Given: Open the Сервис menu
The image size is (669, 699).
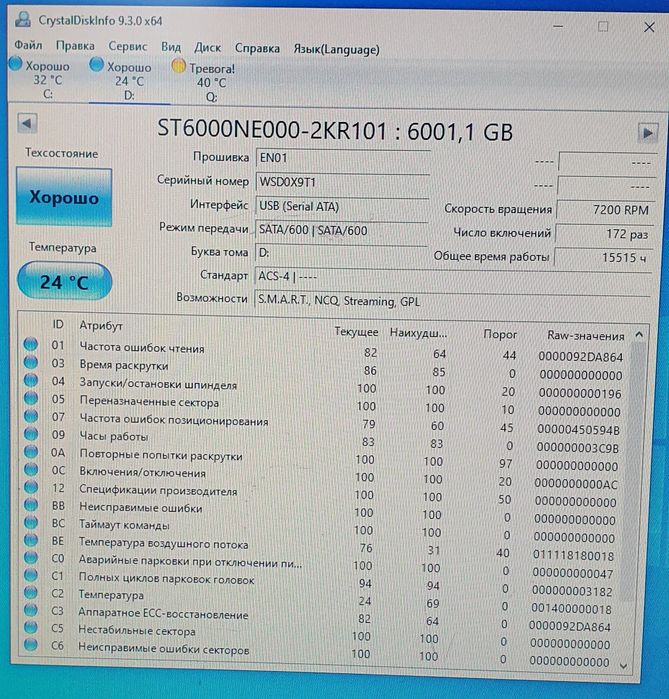Looking at the screenshot, I should 127,46.
